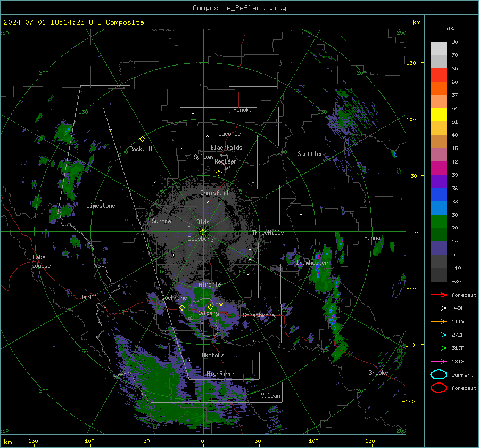Click the Blackfalds label on the map
This screenshot has width=479, height=448.
click(x=226, y=148)
